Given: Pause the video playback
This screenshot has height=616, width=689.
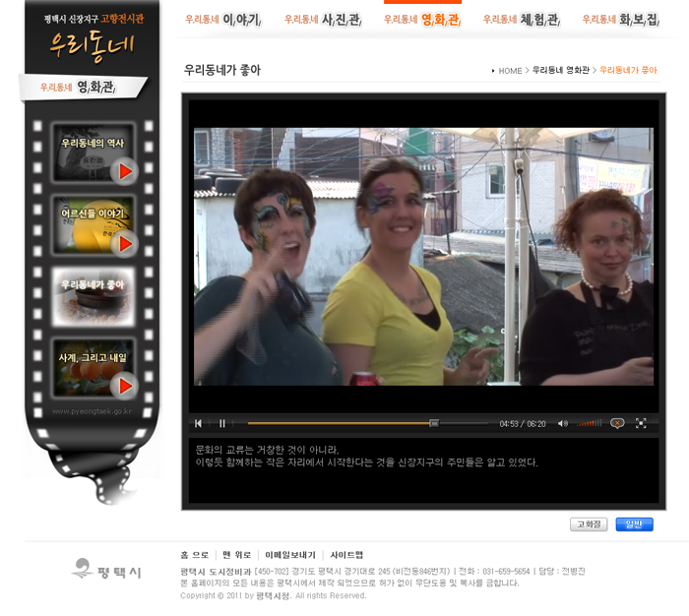Looking at the screenshot, I should (222, 423).
